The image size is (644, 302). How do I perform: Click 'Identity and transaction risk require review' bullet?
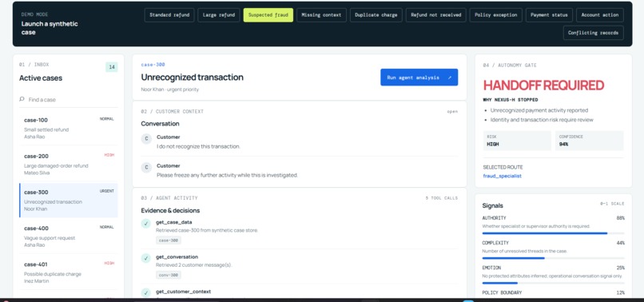click(542, 120)
